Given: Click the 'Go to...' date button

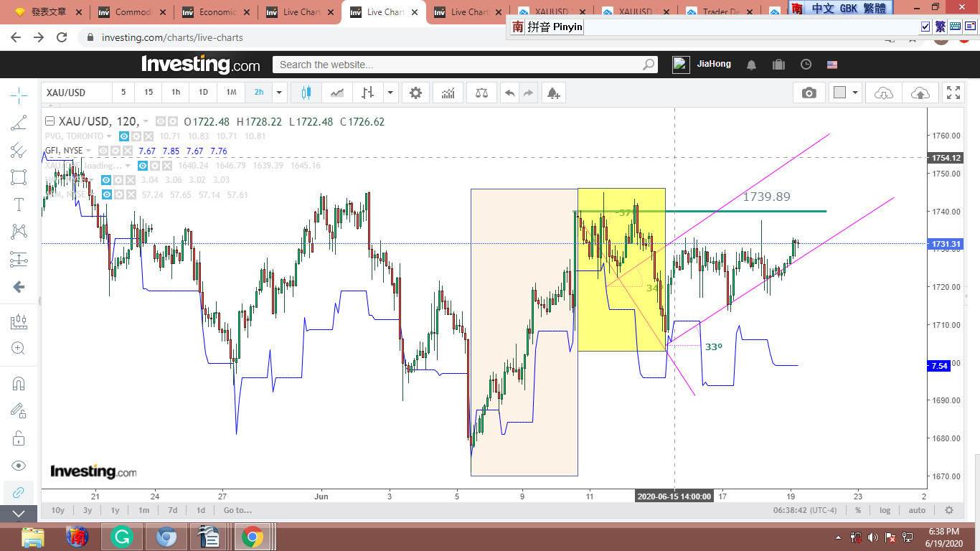Looking at the screenshot, I should coord(237,510).
